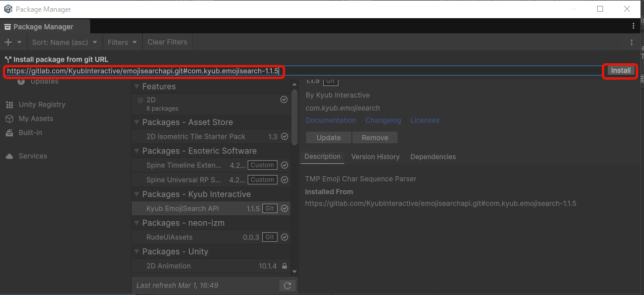Collapse Packages - neon-izm group

[x=137, y=223]
